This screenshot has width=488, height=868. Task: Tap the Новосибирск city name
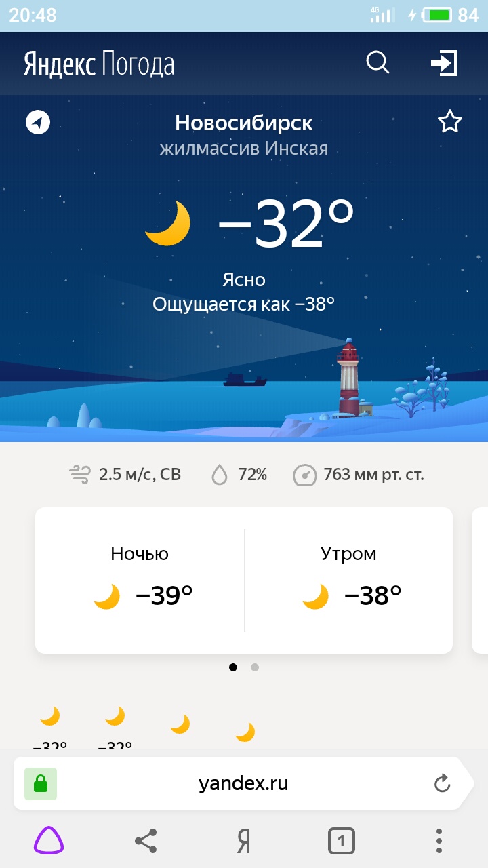(x=244, y=123)
